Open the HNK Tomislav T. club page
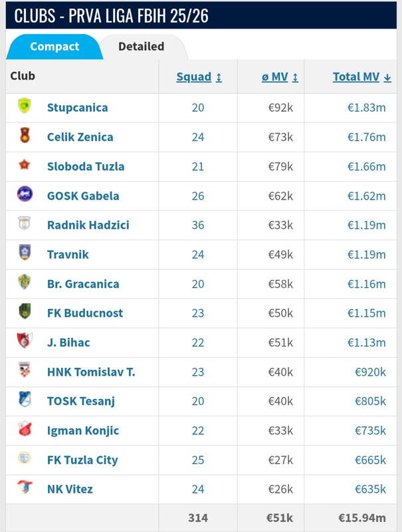 pyautogui.click(x=91, y=372)
